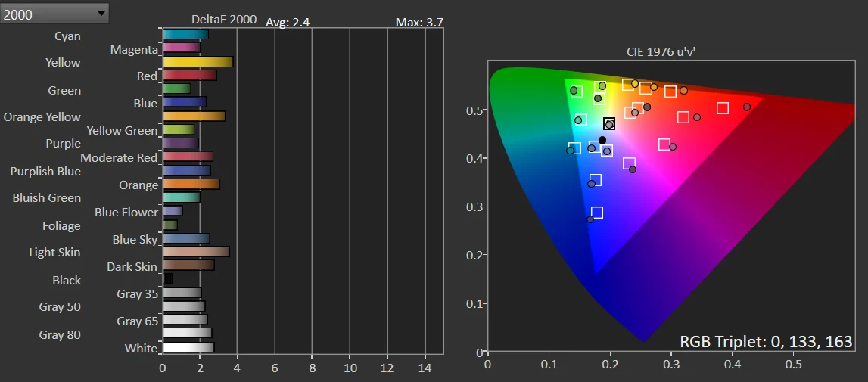Click the RGB Triplet readout text
This screenshot has width=868, height=382.
[x=766, y=341]
